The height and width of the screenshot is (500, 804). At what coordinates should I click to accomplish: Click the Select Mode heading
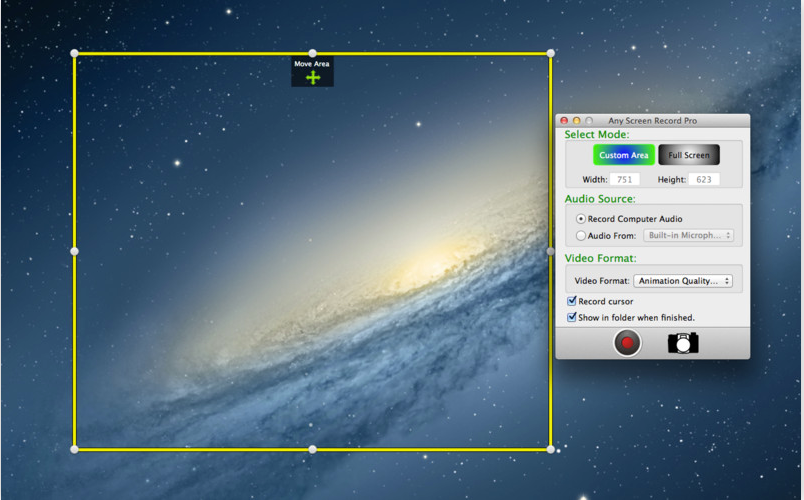click(x=597, y=134)
